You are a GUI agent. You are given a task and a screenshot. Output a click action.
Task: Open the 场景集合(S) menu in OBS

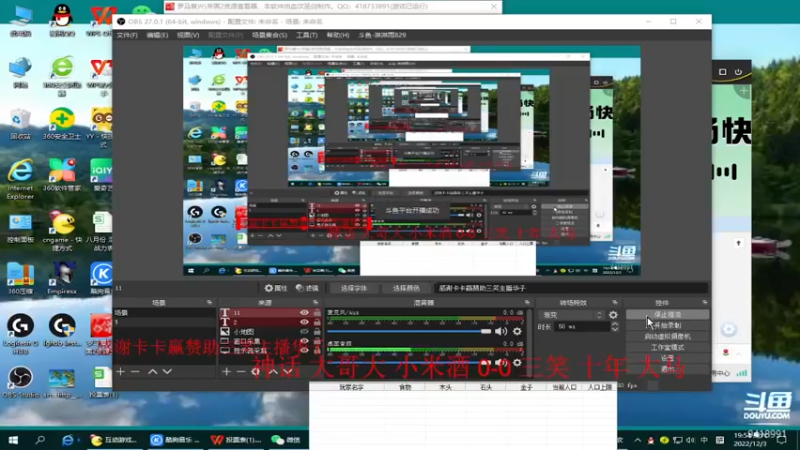pos(269,35)
